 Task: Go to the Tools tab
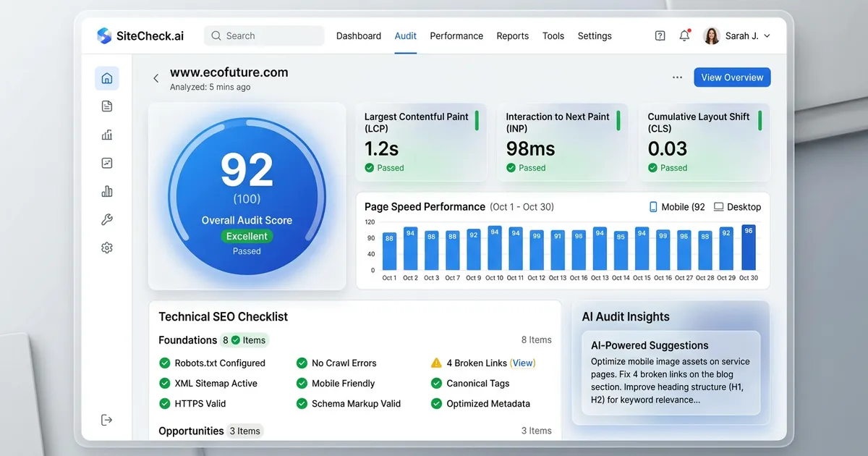pos(553,35)
